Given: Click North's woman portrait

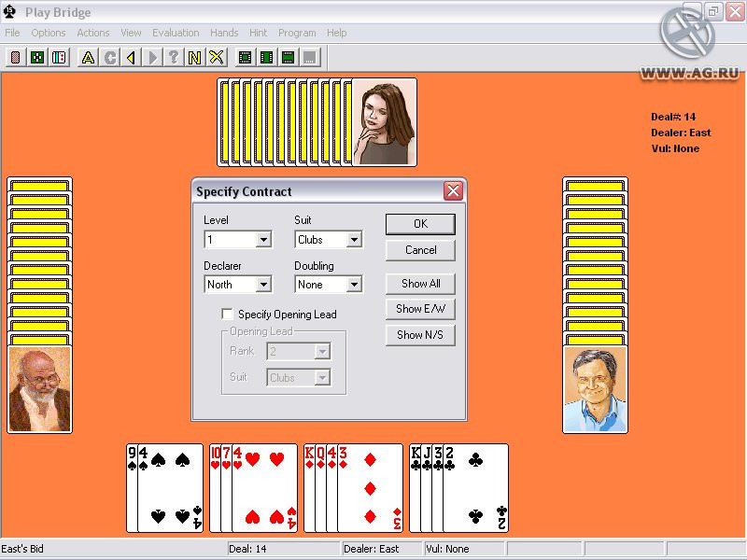Looking at the screenshot, I should tap(385, 122).
